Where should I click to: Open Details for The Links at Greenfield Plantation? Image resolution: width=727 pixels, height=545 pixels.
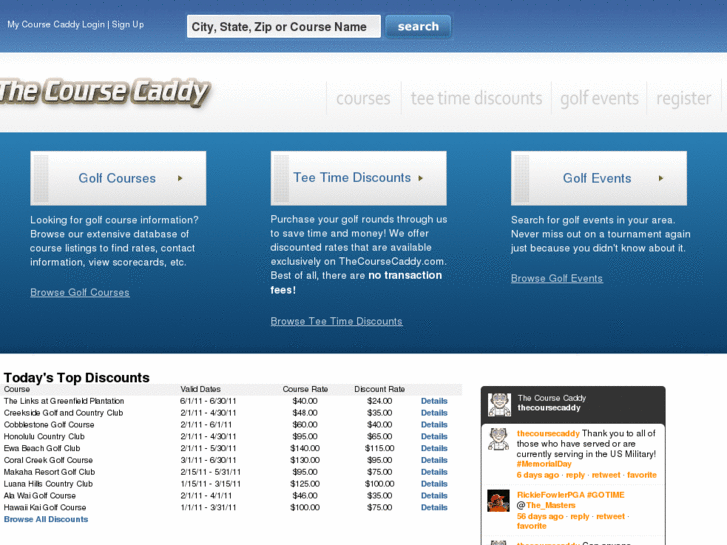434,401
